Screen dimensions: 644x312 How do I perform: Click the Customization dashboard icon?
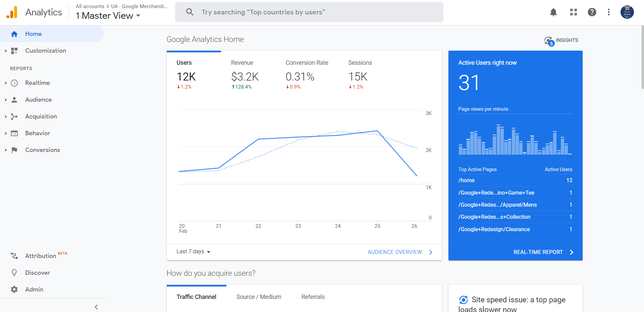point(14,51)
